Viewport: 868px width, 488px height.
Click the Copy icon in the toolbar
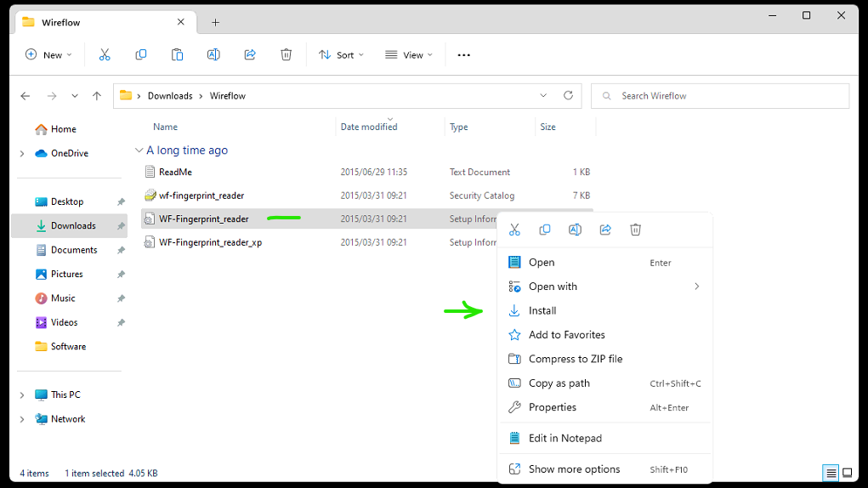click(x=141, y=54)
